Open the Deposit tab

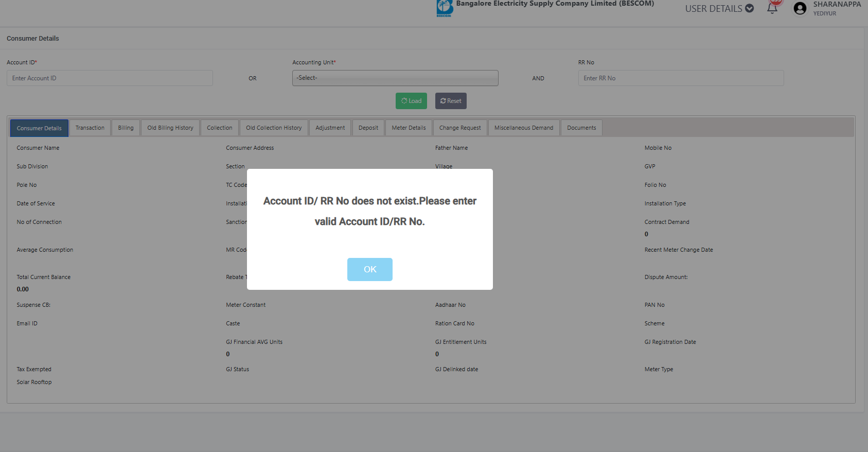[x=368, y=128]
